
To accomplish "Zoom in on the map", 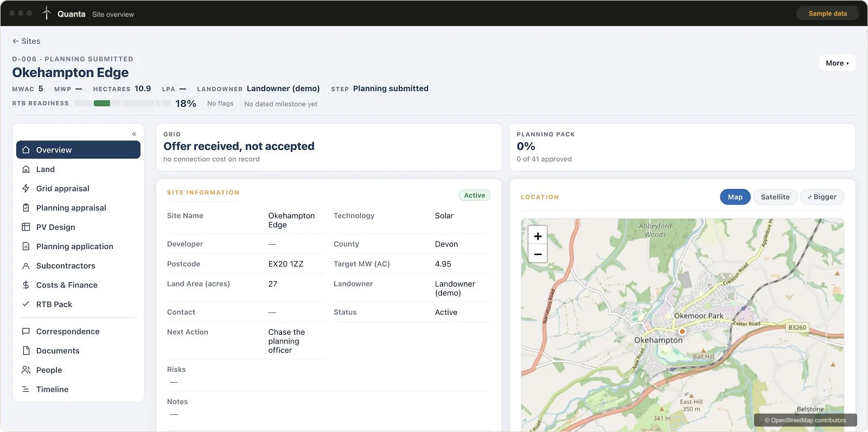I will click(538, 236).
